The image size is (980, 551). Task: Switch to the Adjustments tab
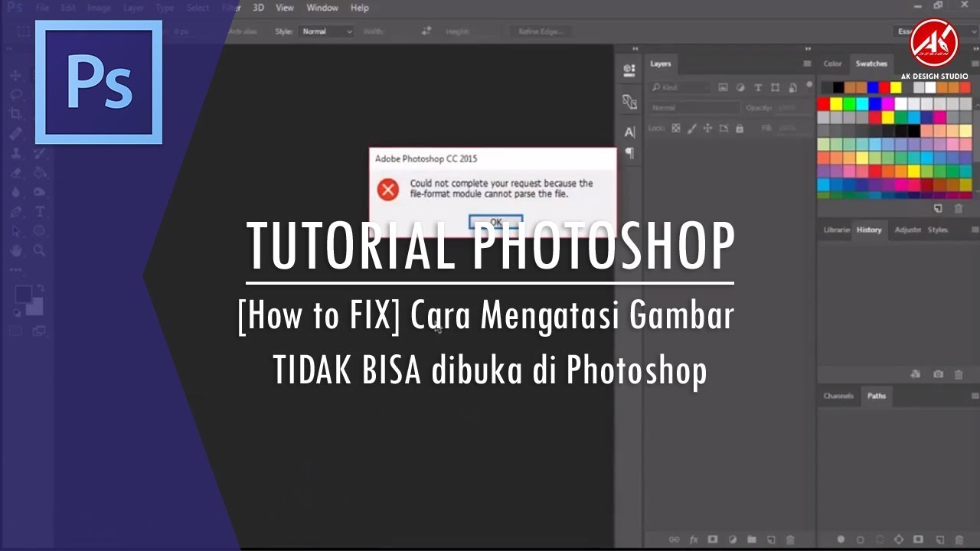point(907,230)
